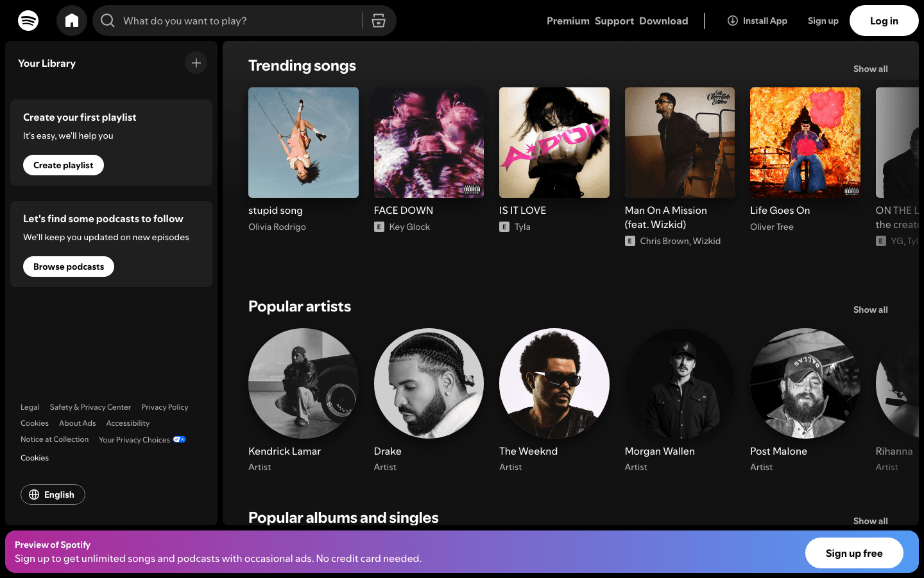924x578 pixels.
Task: Open Kendrick Lamar artist photo
Action: click(304, 383)
